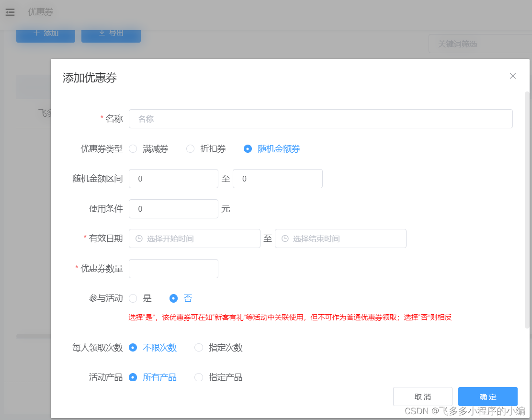Click the clock icon in 选择开始时间 field

pyautogui.click(x=139, y=238)
